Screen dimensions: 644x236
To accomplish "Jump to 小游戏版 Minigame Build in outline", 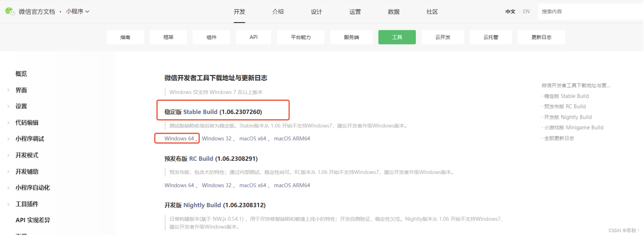I will pos(573,127).
